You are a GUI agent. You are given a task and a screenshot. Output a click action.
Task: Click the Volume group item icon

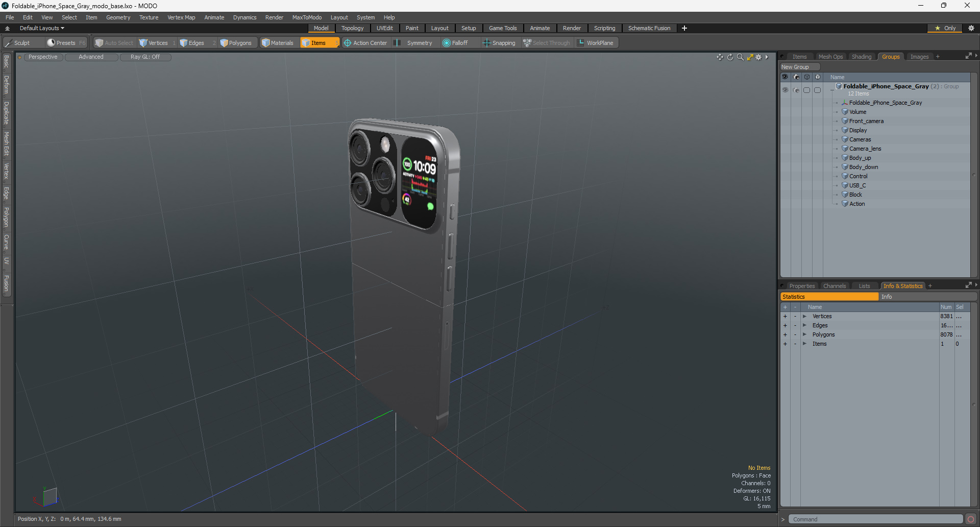coord(845,112)
